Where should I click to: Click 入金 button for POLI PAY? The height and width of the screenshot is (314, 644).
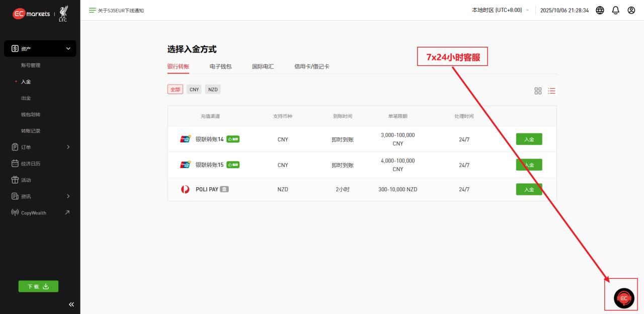click(529, 189)
